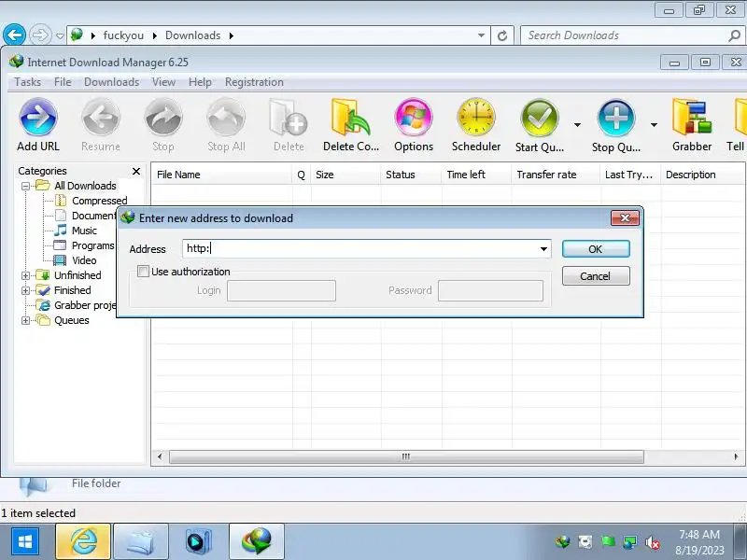Refresh the Explorer Downloads folder

[x=502, y=35]
